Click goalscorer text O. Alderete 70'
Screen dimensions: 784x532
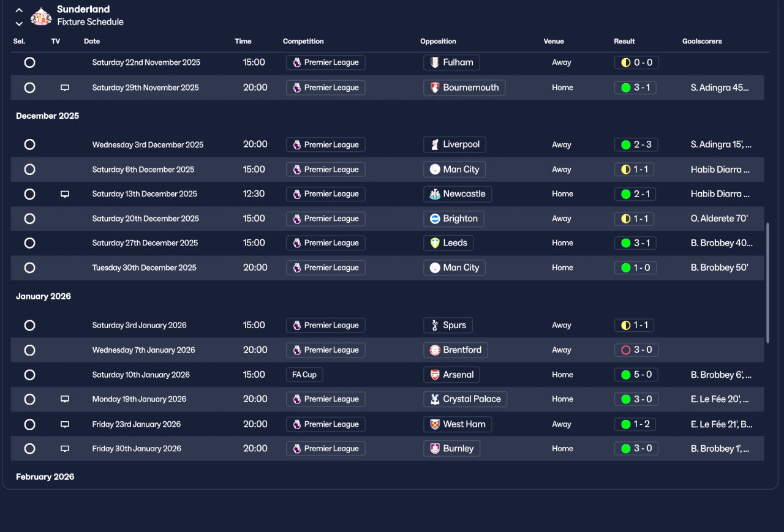coord(719,219)
